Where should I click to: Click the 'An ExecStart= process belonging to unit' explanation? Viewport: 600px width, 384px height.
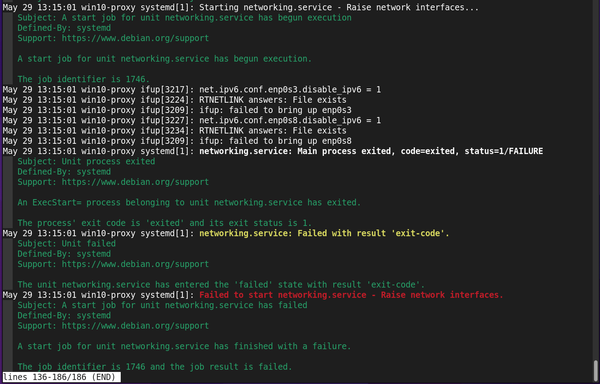coord(189,203)
